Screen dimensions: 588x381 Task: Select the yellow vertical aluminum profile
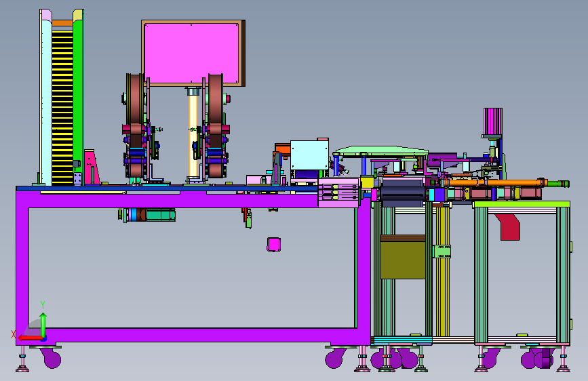coord(442,270)
